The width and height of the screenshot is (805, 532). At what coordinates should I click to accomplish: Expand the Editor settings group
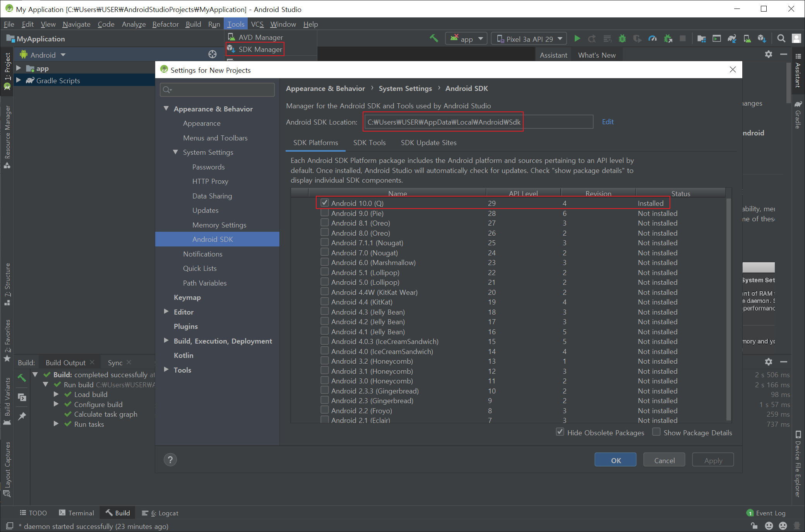pos(166,311)
